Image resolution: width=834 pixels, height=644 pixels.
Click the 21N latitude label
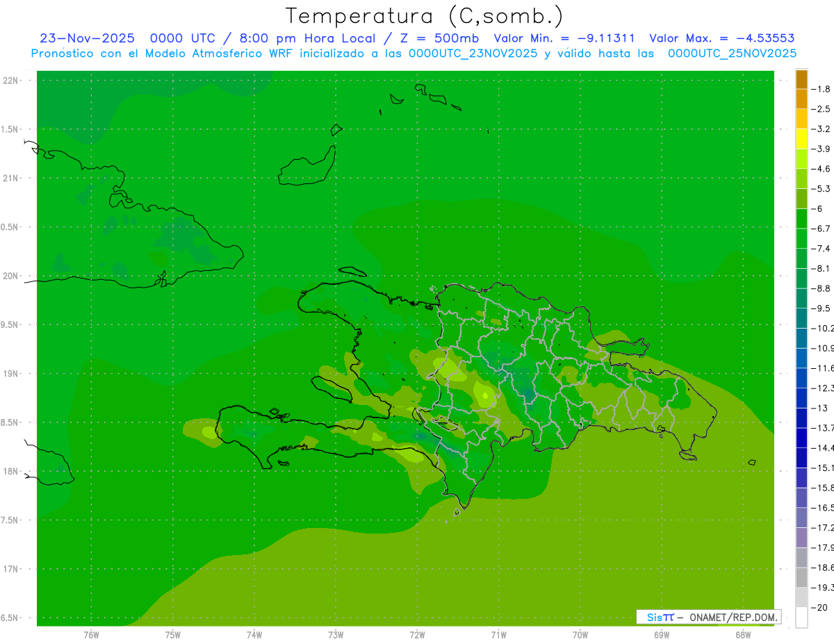11,178
